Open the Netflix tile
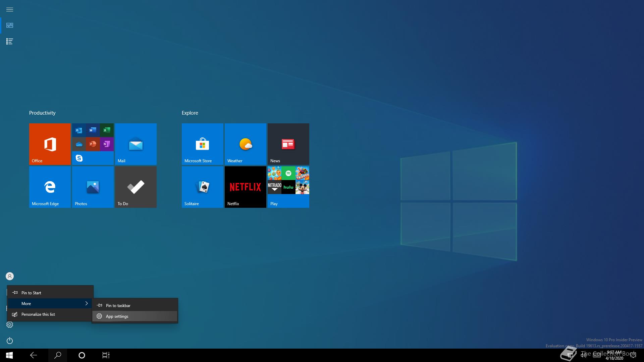644x362 pixels. coord(245,187)
